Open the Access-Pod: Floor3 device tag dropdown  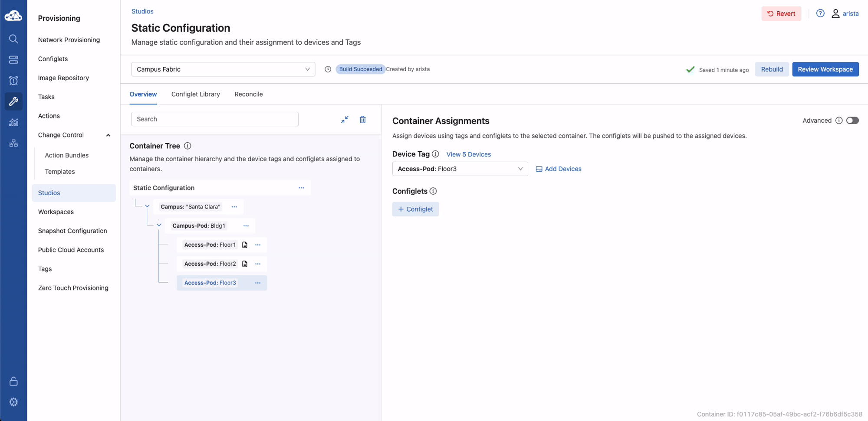coord(460,169)
